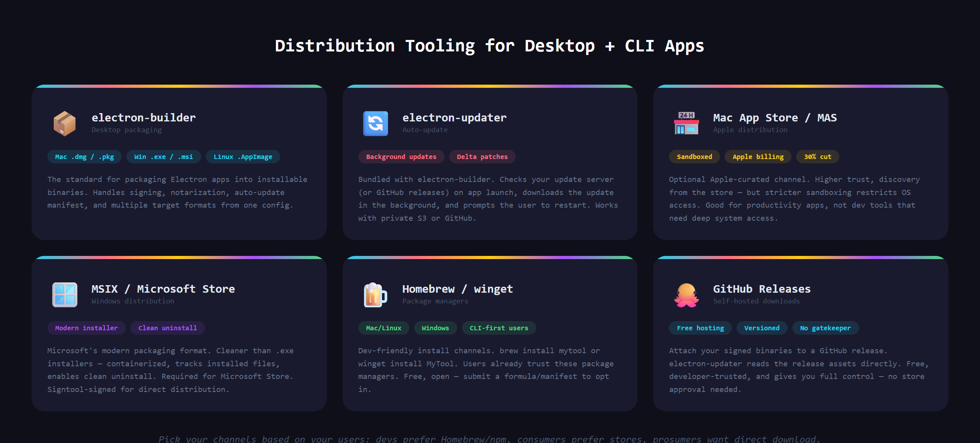Click the GitHub Releases octopus icon
The height and width of the screenshot is (443, 980).
tap(686, 295)
